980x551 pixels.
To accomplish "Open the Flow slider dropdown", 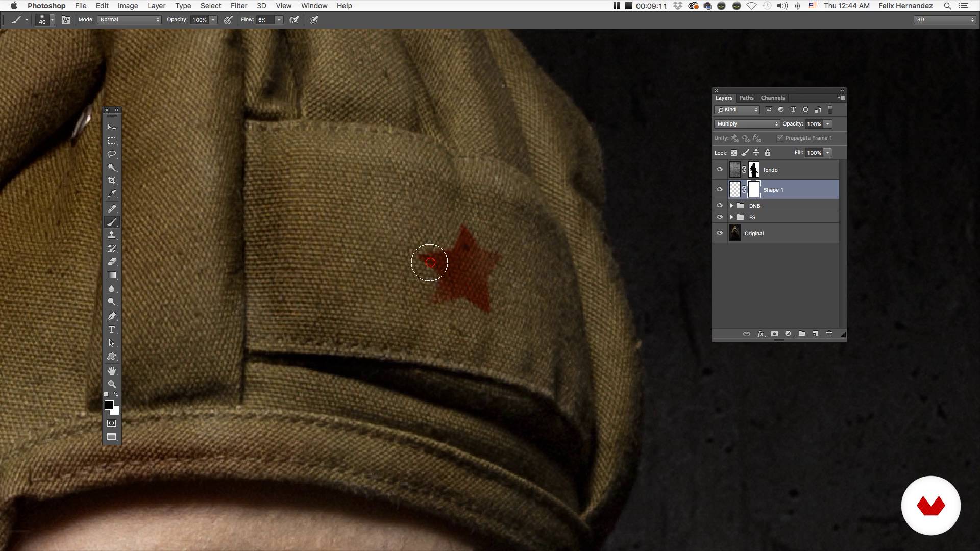I will pyautogui.click(x=279, y=20).
